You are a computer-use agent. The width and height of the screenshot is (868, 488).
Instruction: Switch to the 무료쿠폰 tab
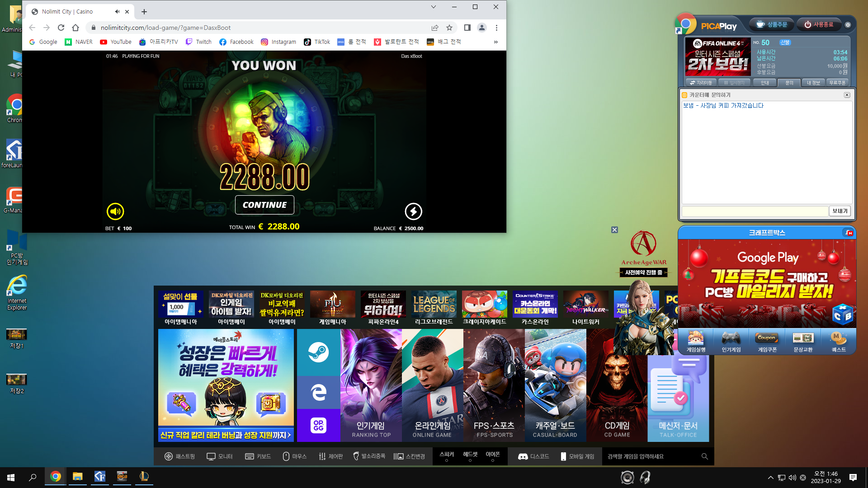(838, 83)
